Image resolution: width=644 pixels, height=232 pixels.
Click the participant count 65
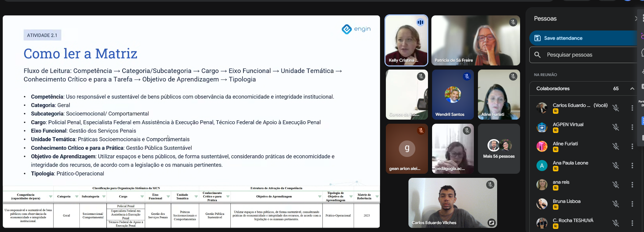[x=616, y=88]
